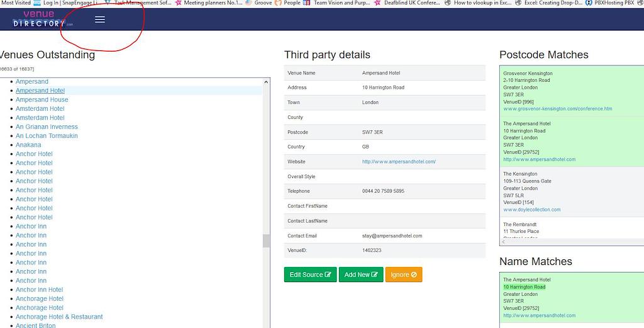Screen dimensions: 644x328
Task: Select the Anakana venue
Action: tap(28, 145)
